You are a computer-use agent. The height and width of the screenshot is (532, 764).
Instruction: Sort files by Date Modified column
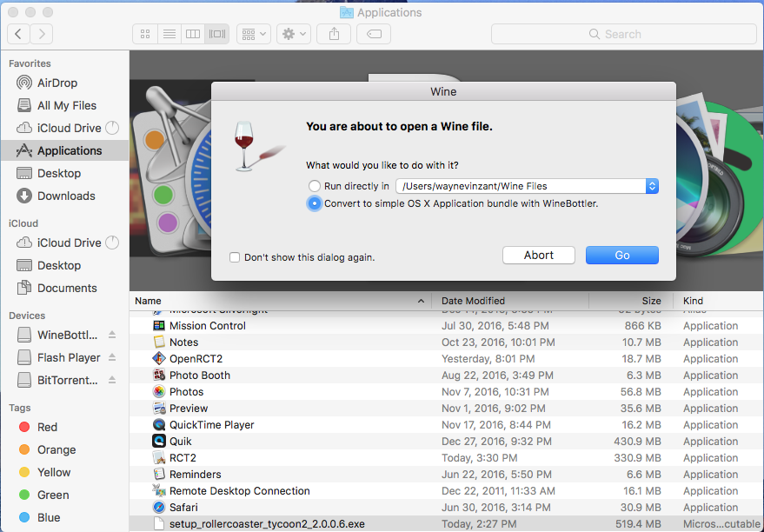[510, 301]
